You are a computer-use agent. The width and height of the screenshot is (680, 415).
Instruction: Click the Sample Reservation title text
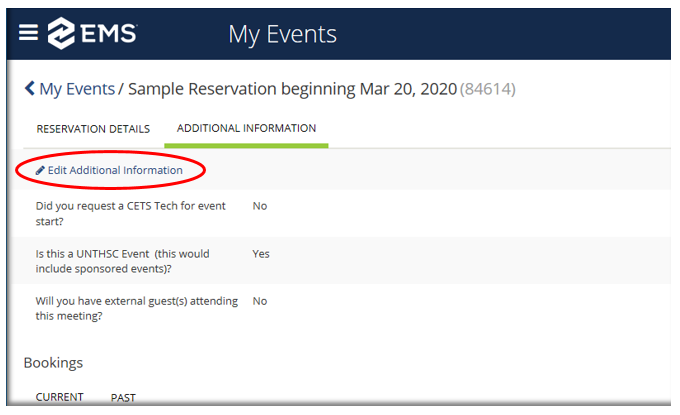(x=292, y=89)
